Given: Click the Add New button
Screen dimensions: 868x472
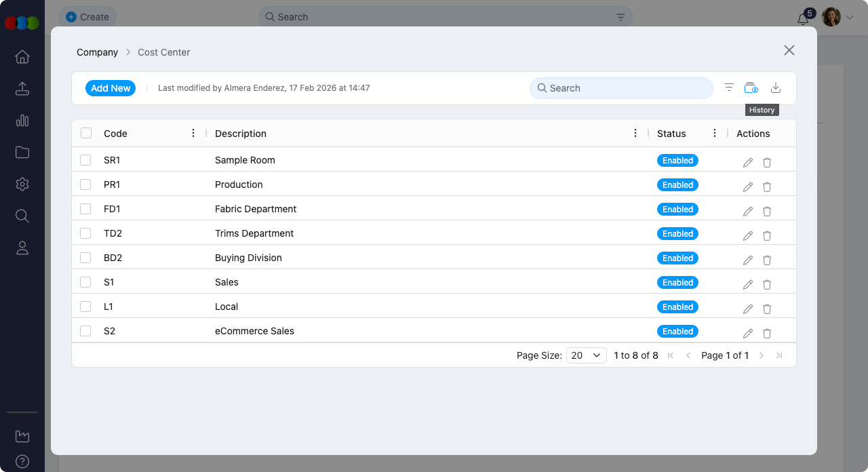Looking at the screenshot, I should tap(111, 88).
